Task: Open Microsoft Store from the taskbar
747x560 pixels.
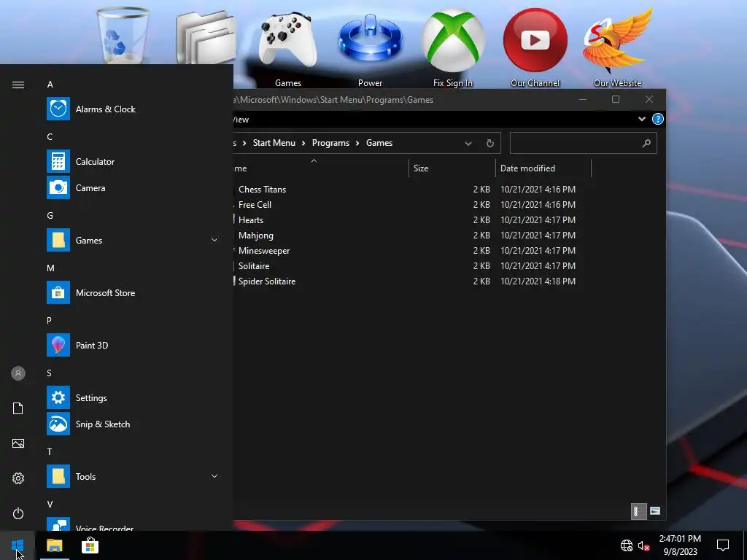Action: tap(90, 545)
